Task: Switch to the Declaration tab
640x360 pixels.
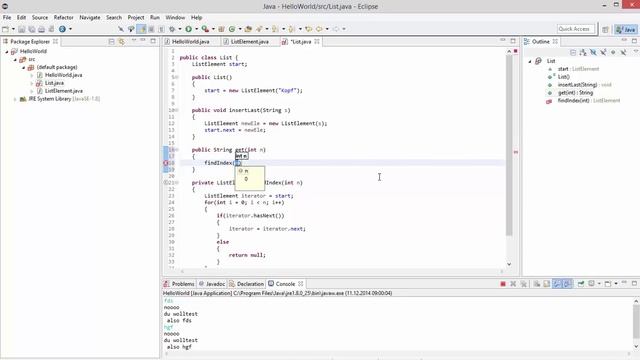Action: 247,284
